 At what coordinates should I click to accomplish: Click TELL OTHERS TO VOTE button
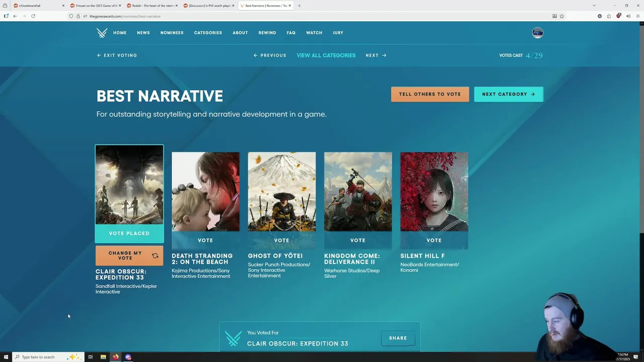(430, 94)
